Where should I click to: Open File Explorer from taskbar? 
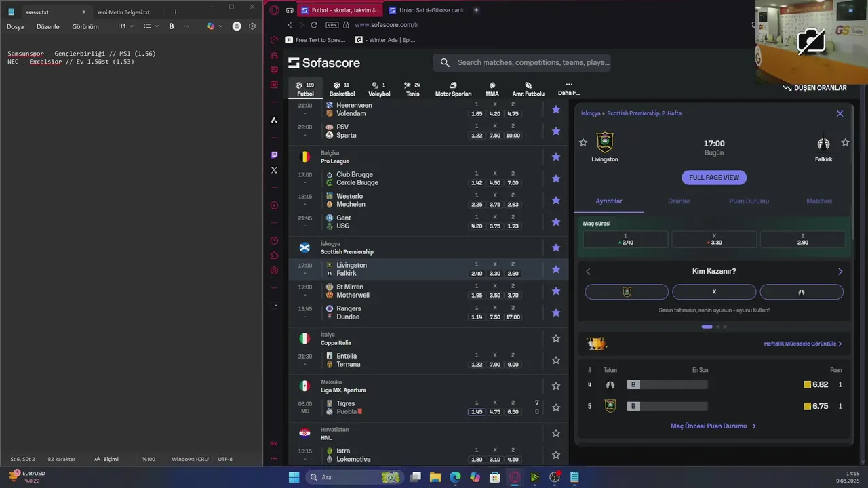click(435, 477)
